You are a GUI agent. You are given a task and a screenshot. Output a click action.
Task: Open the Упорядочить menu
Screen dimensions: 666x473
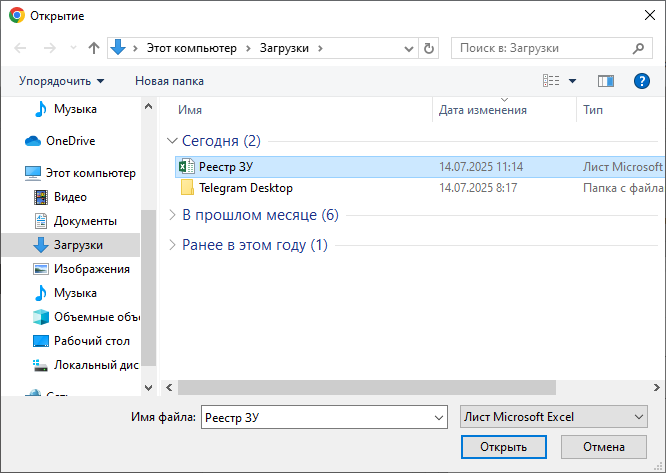(x=61, y=81)
